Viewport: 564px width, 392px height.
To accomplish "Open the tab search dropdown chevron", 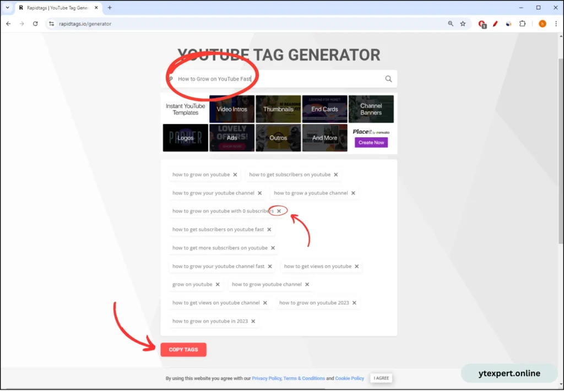I will pos(7,8).
